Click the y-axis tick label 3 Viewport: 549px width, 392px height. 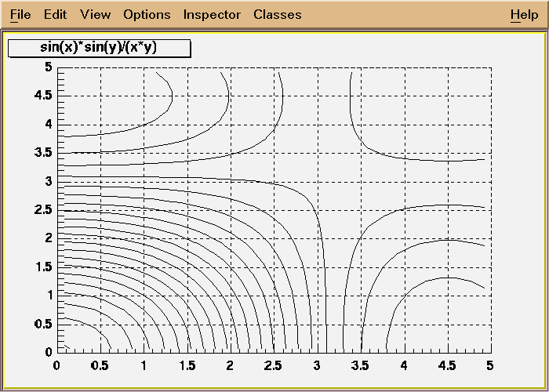(x=48, y=181)
